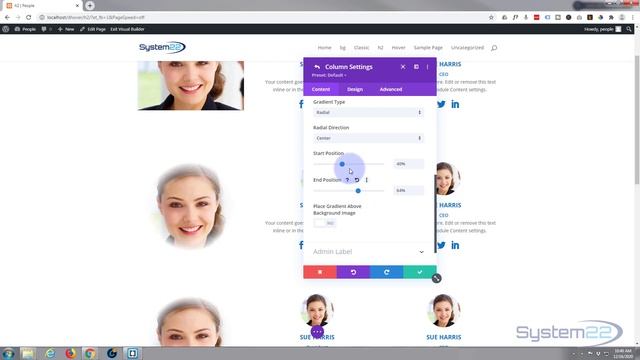Click the WordPress logo in admin bar
Viewport: 640px width, 360px height.
(6, 29)
